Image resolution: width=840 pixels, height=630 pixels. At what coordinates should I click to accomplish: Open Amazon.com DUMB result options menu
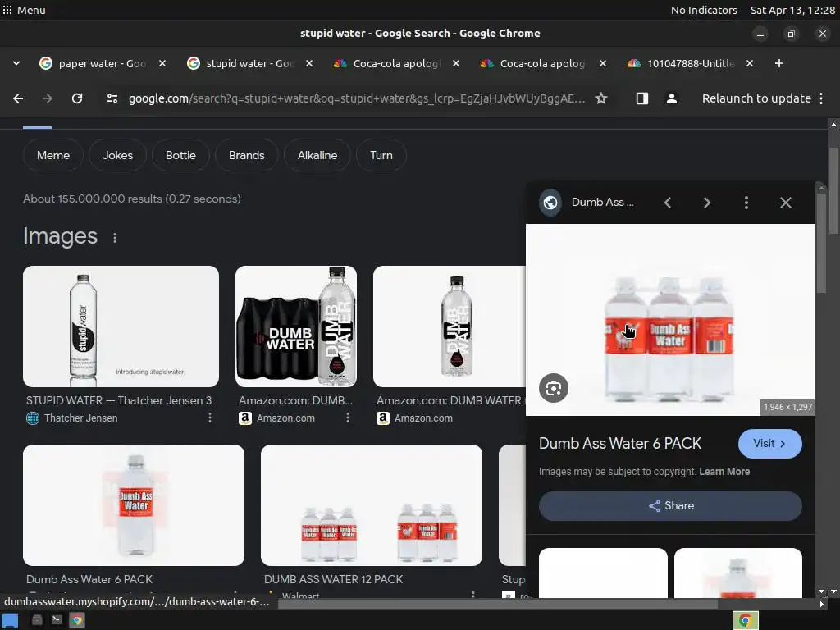pos(348,418)
